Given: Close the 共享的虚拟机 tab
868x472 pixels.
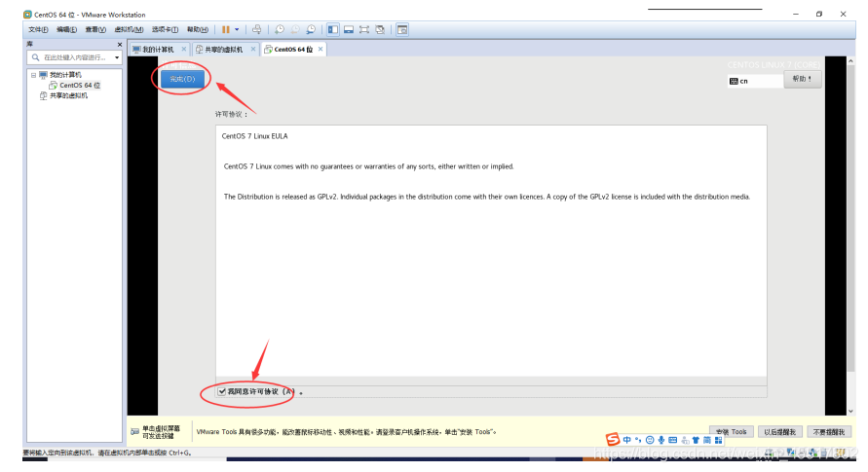Looking at the screenshot, I should point(253,50).
